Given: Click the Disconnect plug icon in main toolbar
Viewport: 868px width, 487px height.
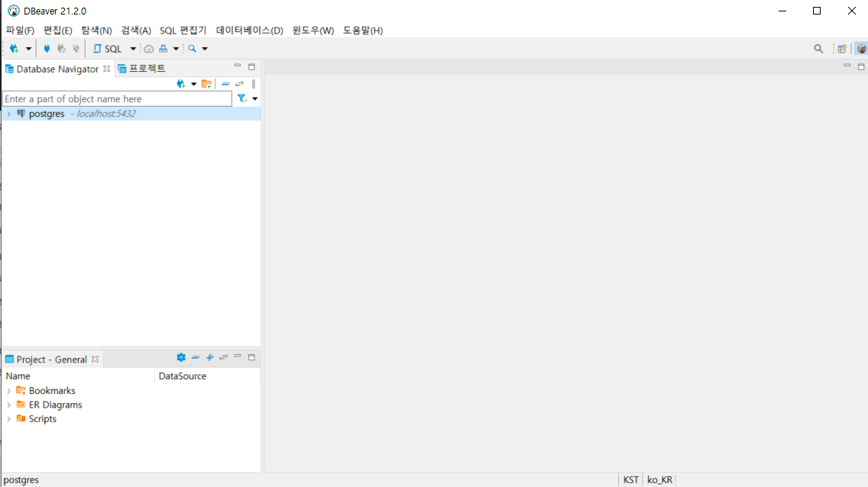Looking at the screenshot, I should (76, 49).
